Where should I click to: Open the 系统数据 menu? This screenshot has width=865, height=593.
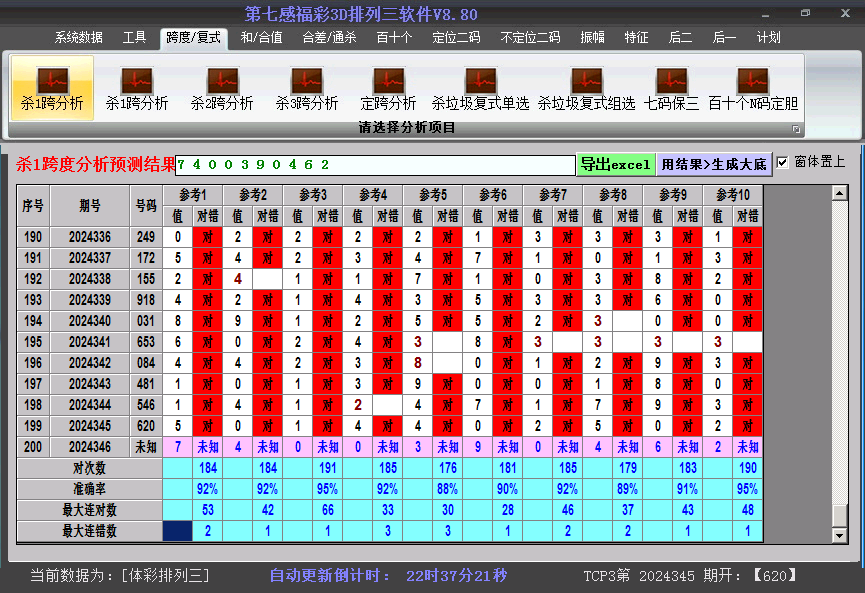(78, 38)
